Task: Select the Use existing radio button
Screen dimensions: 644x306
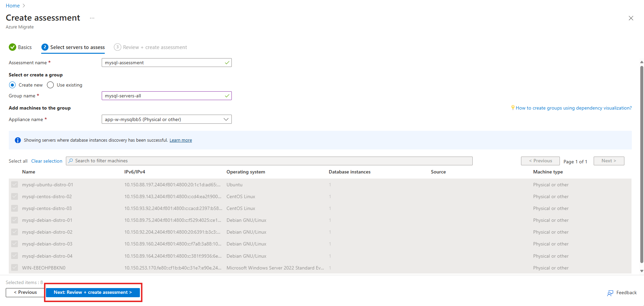Action: tap(50, 85)
